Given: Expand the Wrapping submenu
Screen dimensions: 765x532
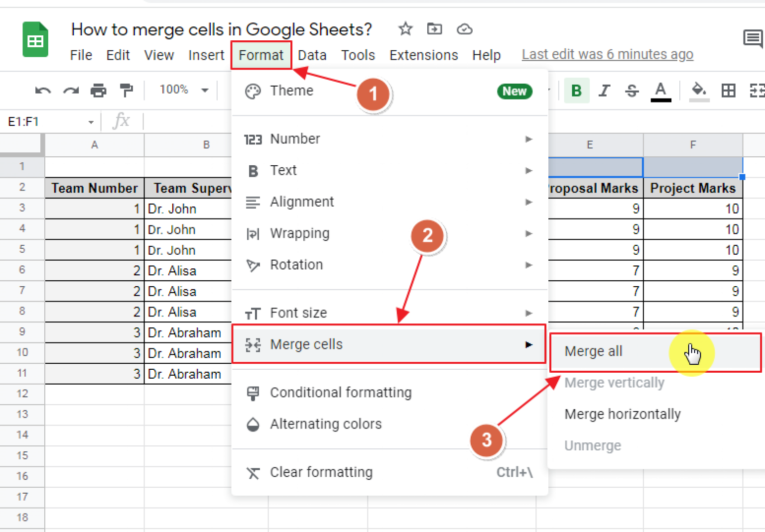Looking at the screenshot, I should tap(389, 233).
